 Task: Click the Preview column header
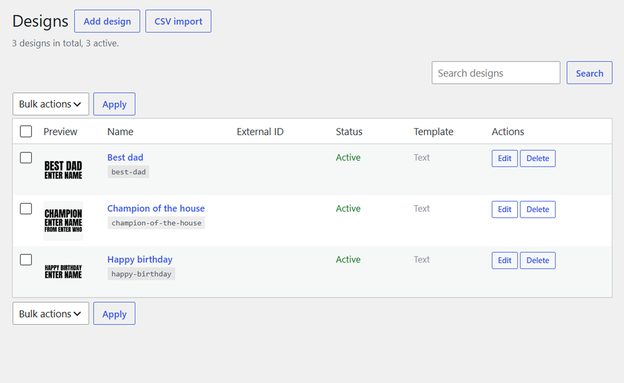point(60,131)
